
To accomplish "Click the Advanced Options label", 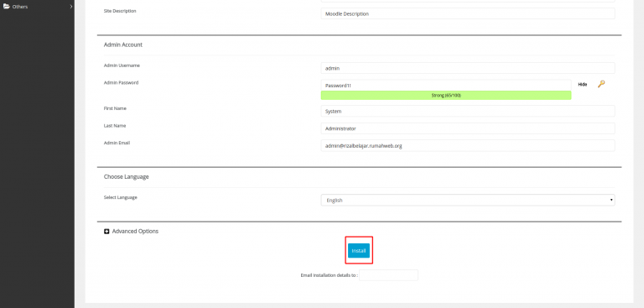I will [x=135, y=232].
